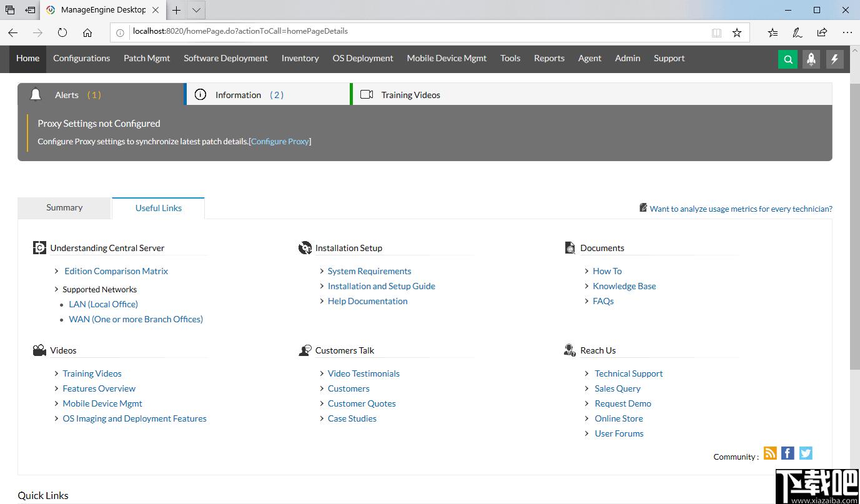Switch to the Training Videos tab
860x504 pixels.
point(410,95)
